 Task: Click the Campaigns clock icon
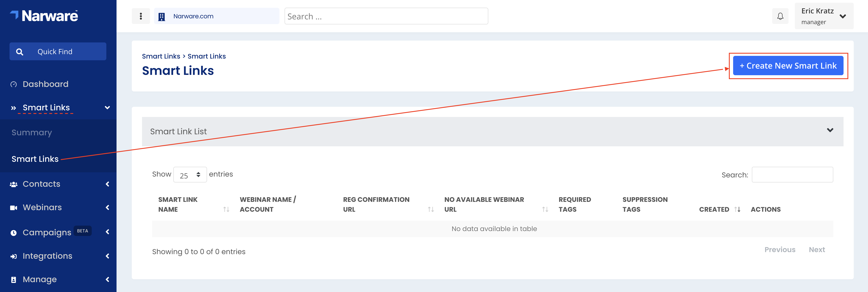click(13, 233)
